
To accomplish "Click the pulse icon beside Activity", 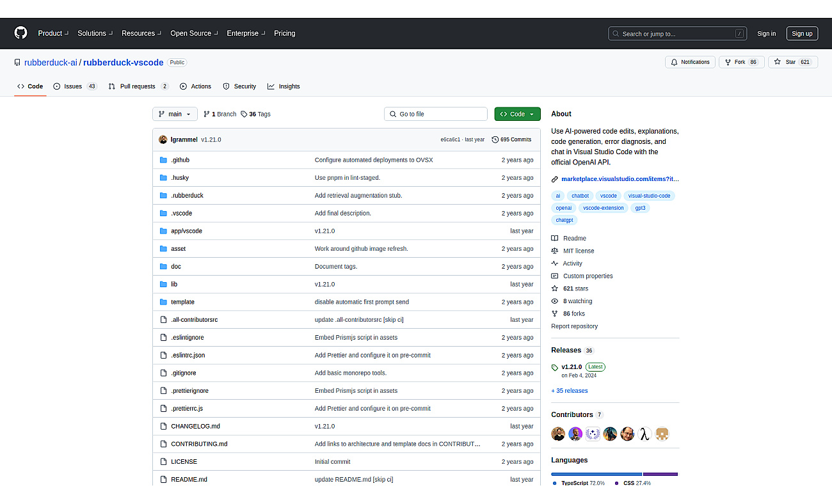I will click(555, 264).
